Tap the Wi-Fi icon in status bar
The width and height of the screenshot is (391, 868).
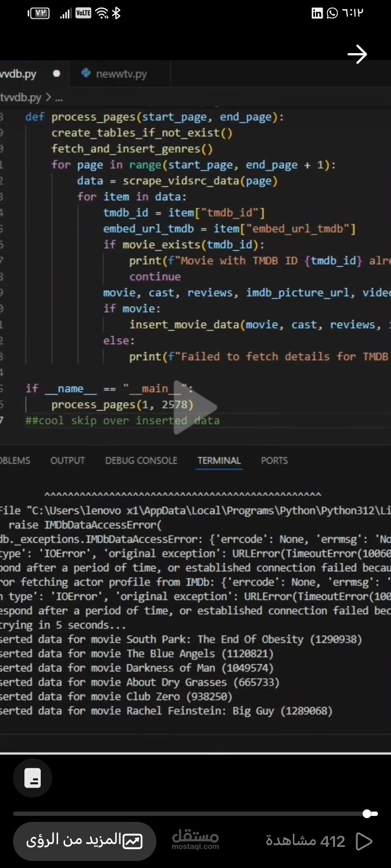102,14
